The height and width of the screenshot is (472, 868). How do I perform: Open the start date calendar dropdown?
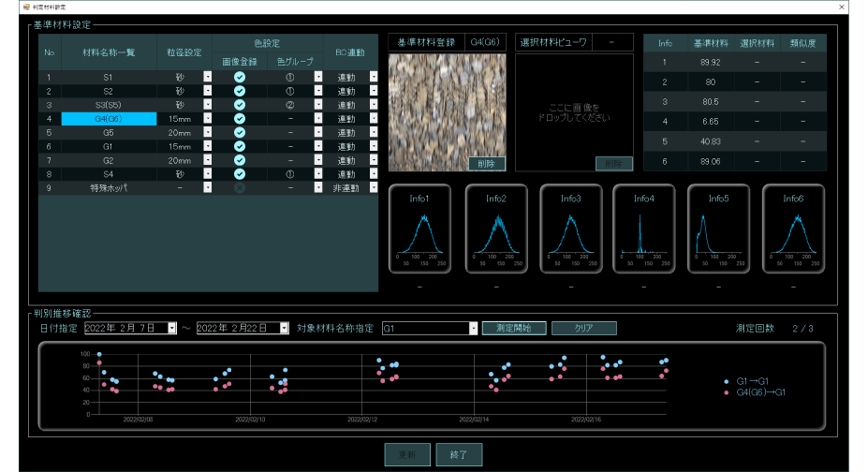pyautogui.click(x=171, y=329)
